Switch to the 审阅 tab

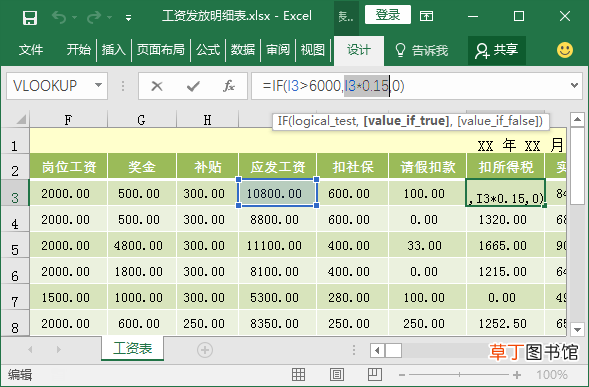(278, 50)
